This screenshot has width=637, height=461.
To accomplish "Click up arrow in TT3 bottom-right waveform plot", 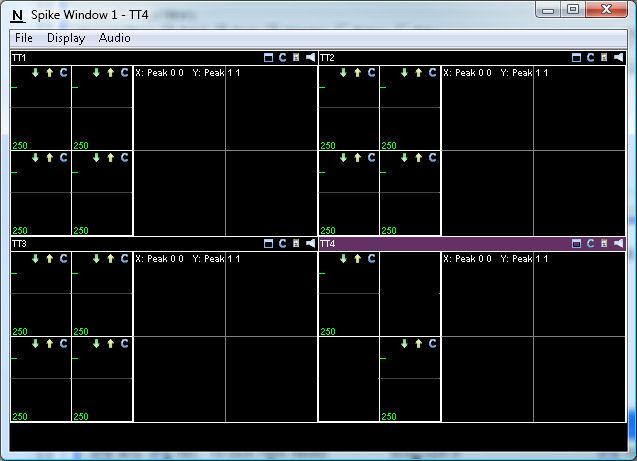I will 110,344.
